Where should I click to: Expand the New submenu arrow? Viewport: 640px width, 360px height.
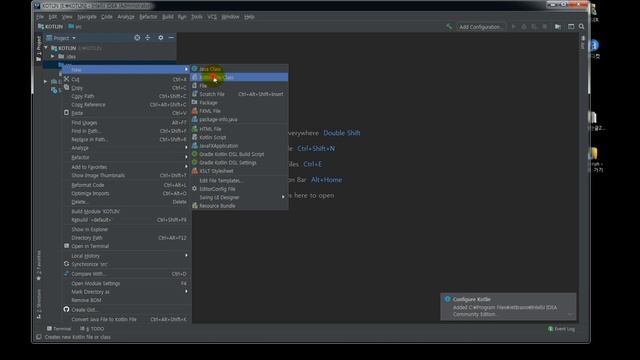pos(186,69)
